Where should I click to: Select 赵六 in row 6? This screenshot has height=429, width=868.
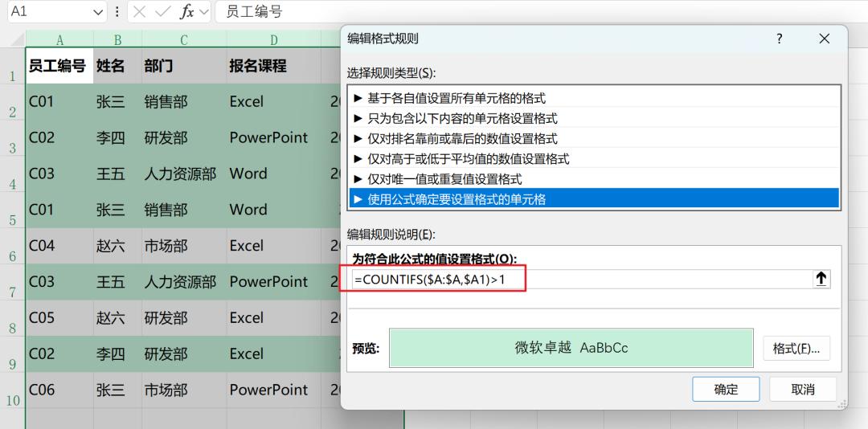[x=117, y=246]
